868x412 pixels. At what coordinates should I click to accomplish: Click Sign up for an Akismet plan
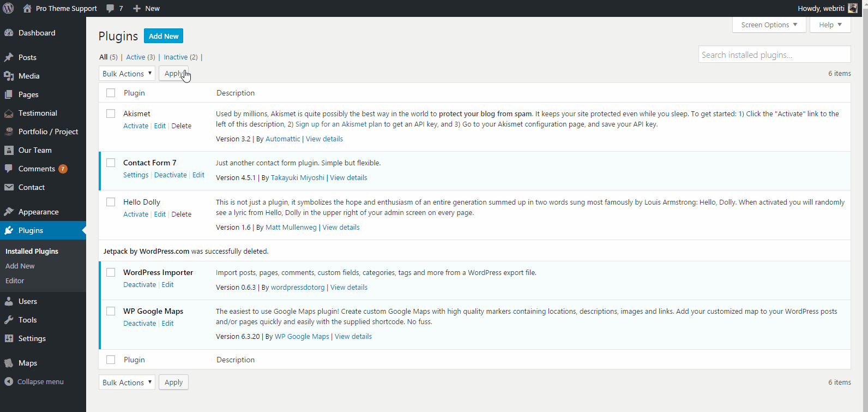pyautogui.click(x=339, y=124)
